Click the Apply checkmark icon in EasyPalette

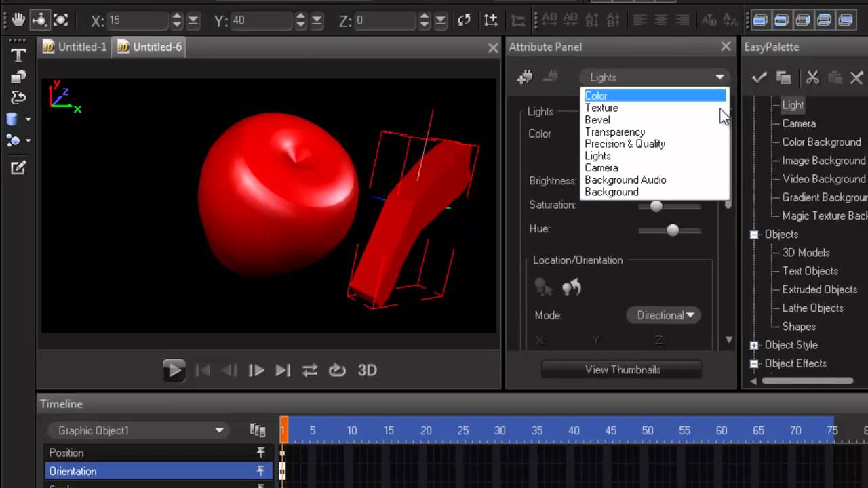click(x=759, y=77)
